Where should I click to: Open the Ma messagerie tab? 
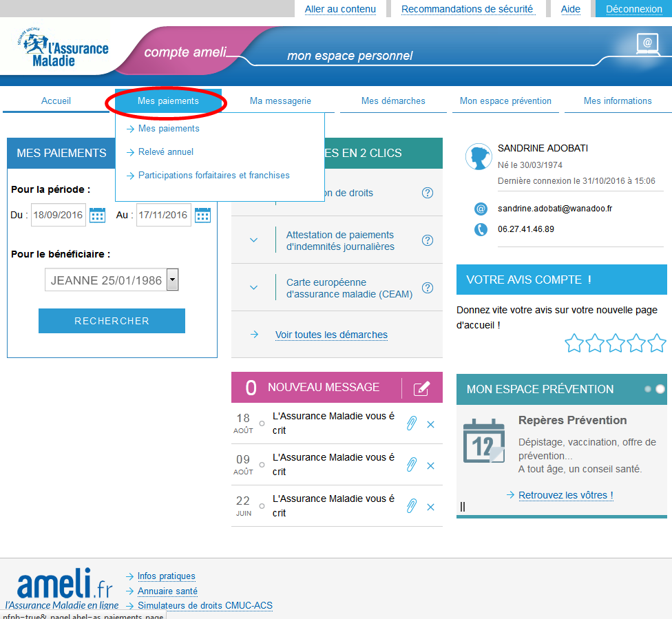(280, 101)
